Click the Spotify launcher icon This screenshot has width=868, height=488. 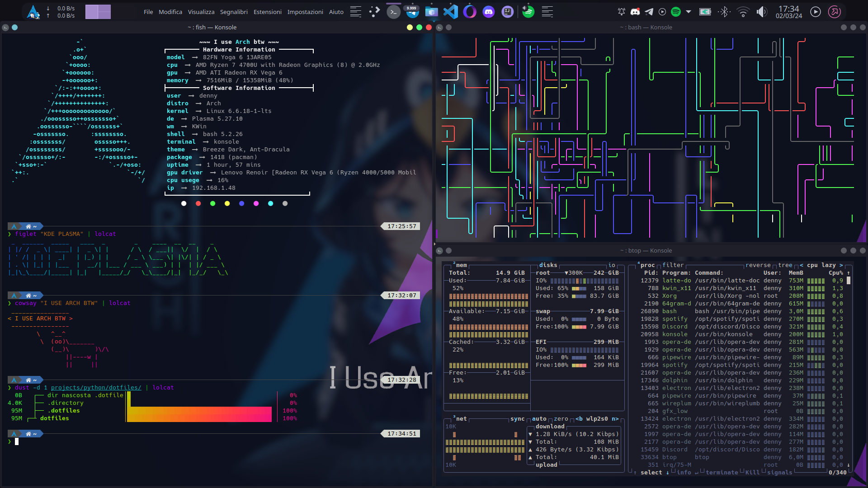pyautogui.click(x=528, y=12)
